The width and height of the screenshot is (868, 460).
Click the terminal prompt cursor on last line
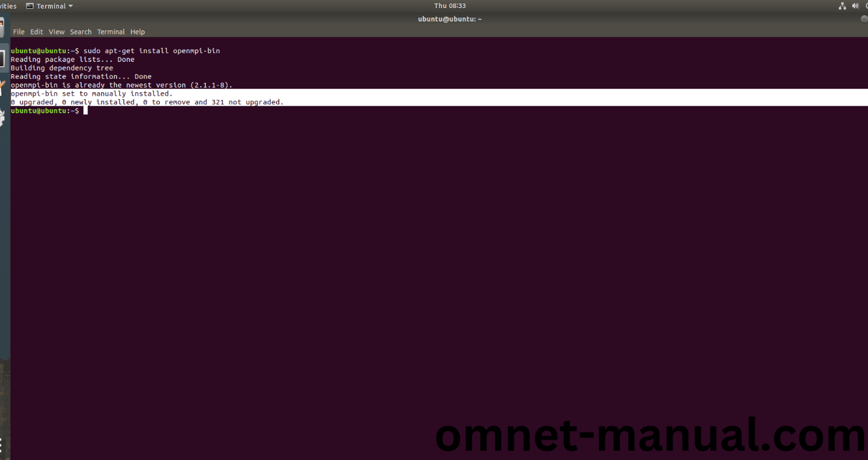pos(85,111)
